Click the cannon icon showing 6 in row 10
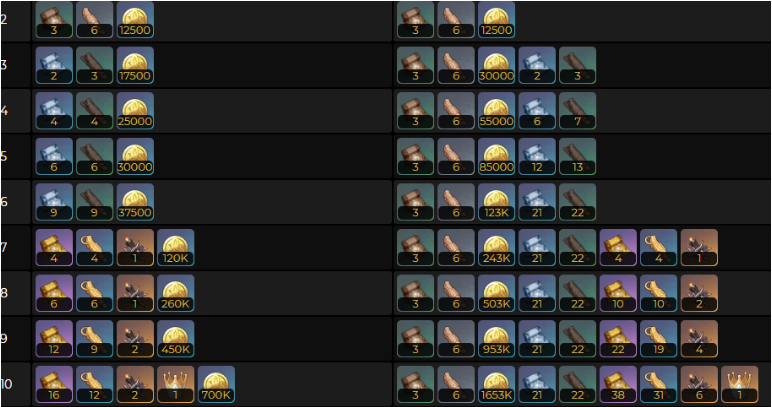This screenshot has width=772, height=407. [699, 384]
